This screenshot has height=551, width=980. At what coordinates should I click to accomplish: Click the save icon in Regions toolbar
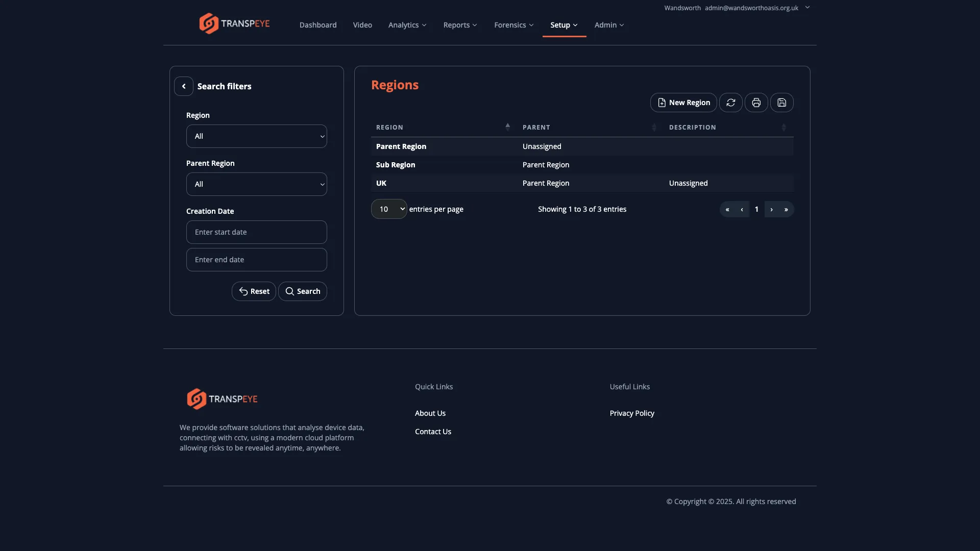coord(781,103)
